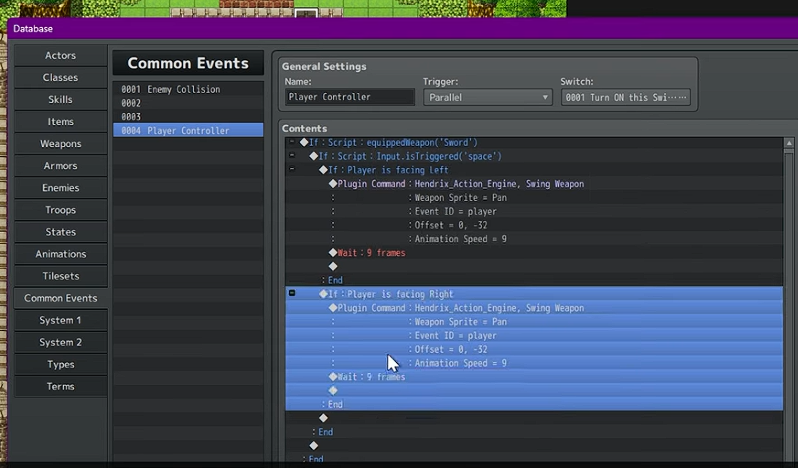Select 0001 Enemy Collision common event
Image resolution: width=798 pixels, height=468 pixels.
187,89
